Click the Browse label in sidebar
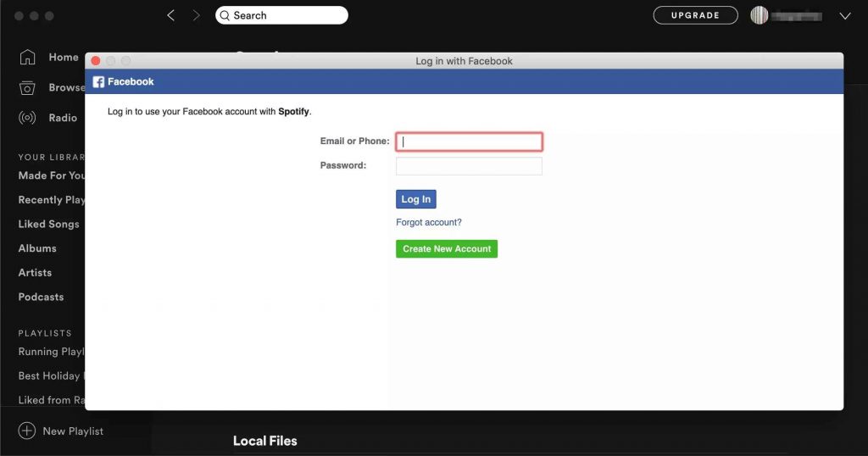868x456 pixels. point(66,87)
